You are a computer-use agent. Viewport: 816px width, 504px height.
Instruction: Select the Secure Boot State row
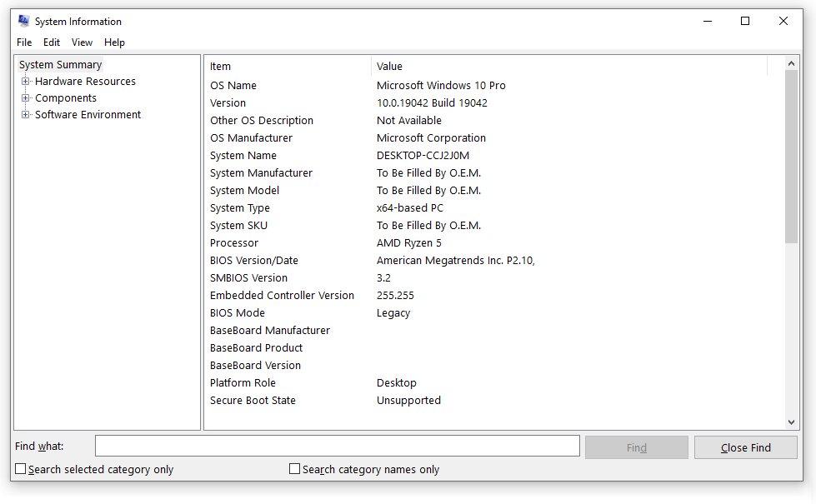point(253,401)
